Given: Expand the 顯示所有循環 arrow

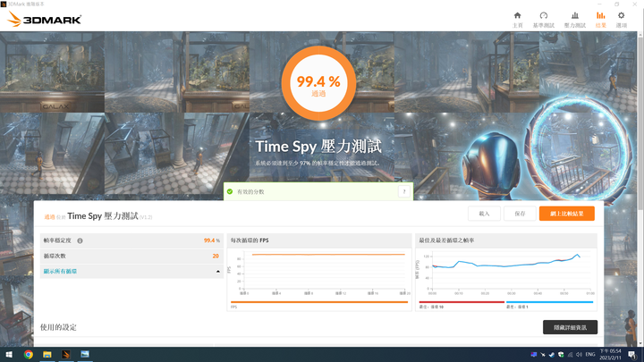Looking at the screenshot, I should (217, 272).
